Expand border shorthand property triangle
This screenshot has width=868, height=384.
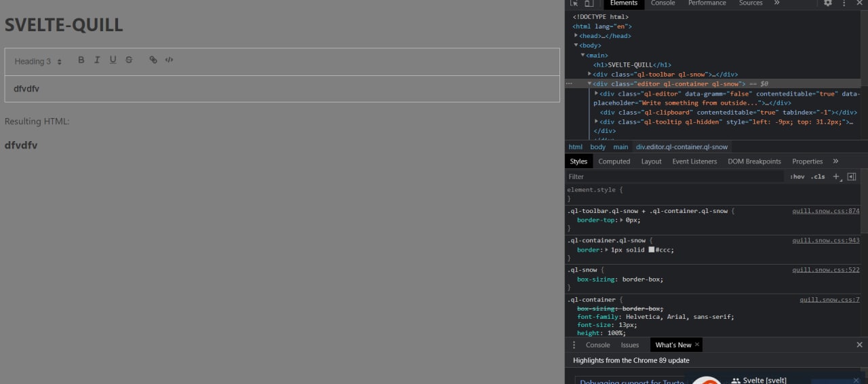coord(607,250)
